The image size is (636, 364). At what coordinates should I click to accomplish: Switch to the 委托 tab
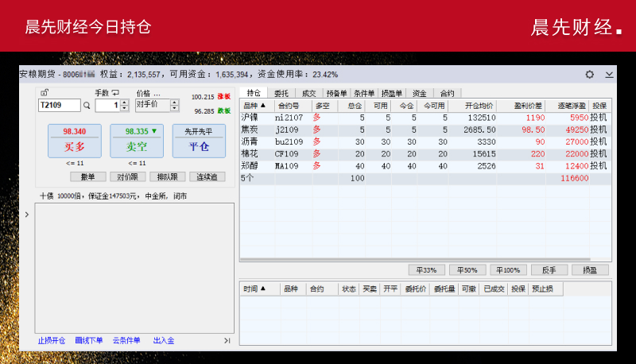[281, 93]
